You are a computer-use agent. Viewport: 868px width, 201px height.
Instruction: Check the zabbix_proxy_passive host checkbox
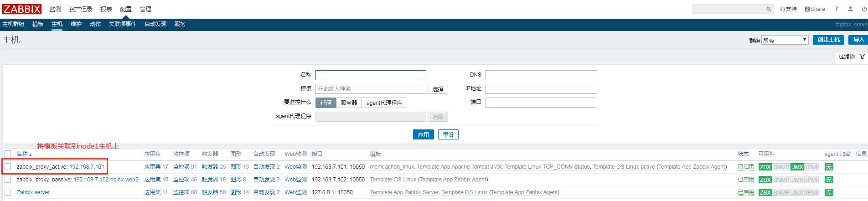(8, 180)
